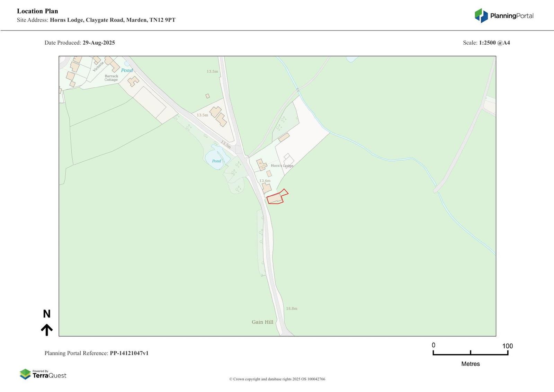The width and height of the screenshot is (554, 392).
Task: Click the Planning Portal Reference PP-14121047v1
Action: [x=97, y=353]
